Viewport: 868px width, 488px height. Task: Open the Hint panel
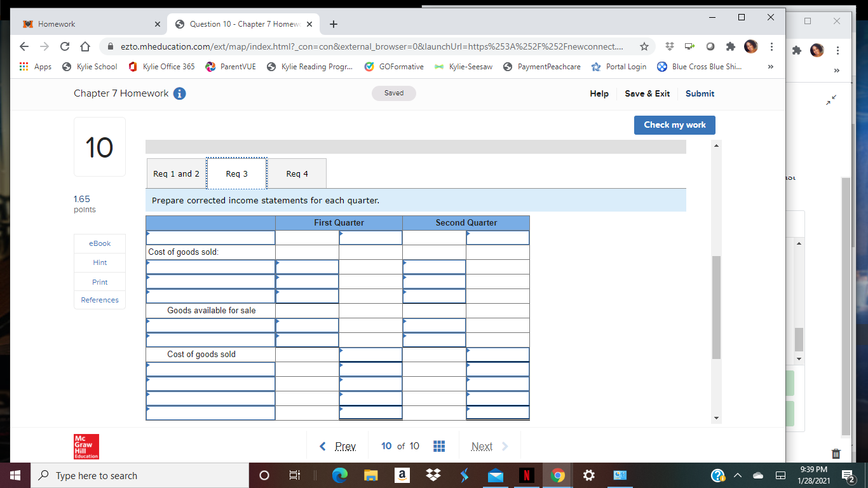coord(99,262)
